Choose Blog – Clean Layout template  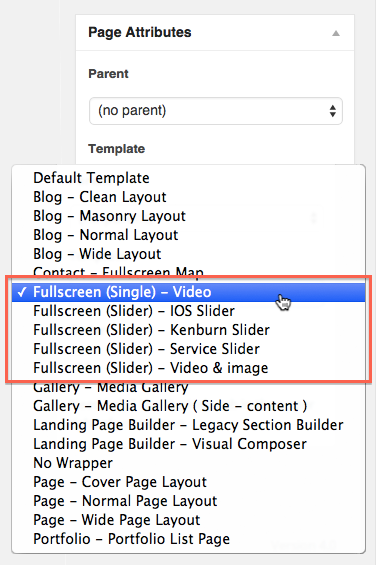[189, 197]
